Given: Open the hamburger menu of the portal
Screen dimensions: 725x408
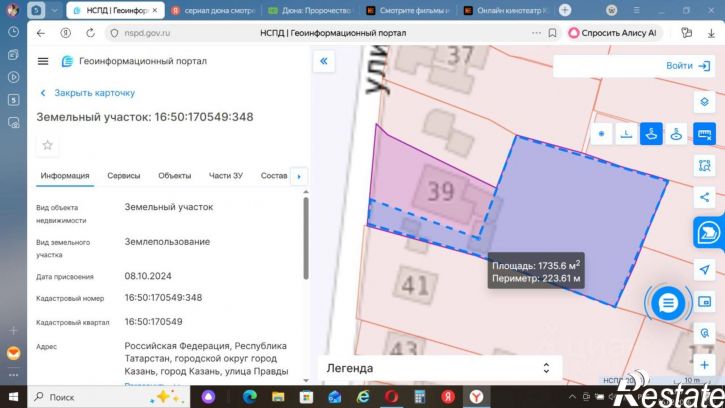Looking at the screenshot, I should click(43, 61).
